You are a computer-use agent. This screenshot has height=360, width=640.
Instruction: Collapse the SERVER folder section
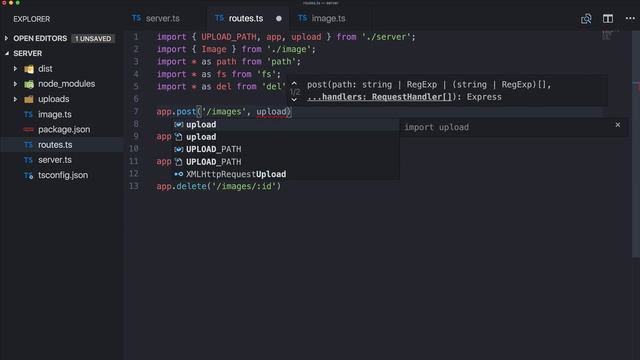(7, 53)
